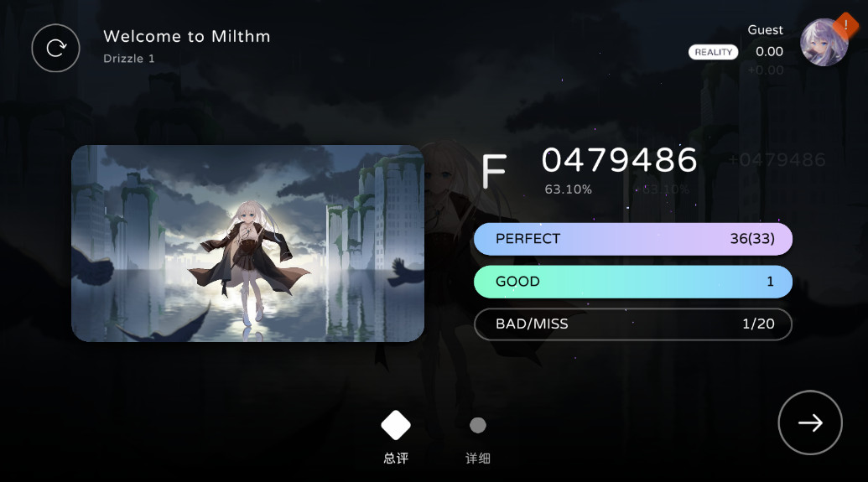Tap the next arrow button
The width and height of the screenshot is (868, 482).
pos(810,422)
